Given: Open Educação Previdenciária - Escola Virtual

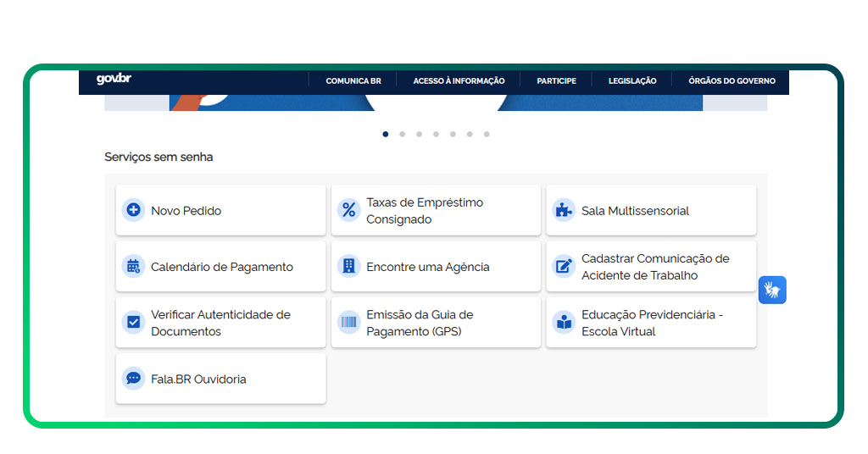Looking at the screenshot, I should tap(651, 323).
